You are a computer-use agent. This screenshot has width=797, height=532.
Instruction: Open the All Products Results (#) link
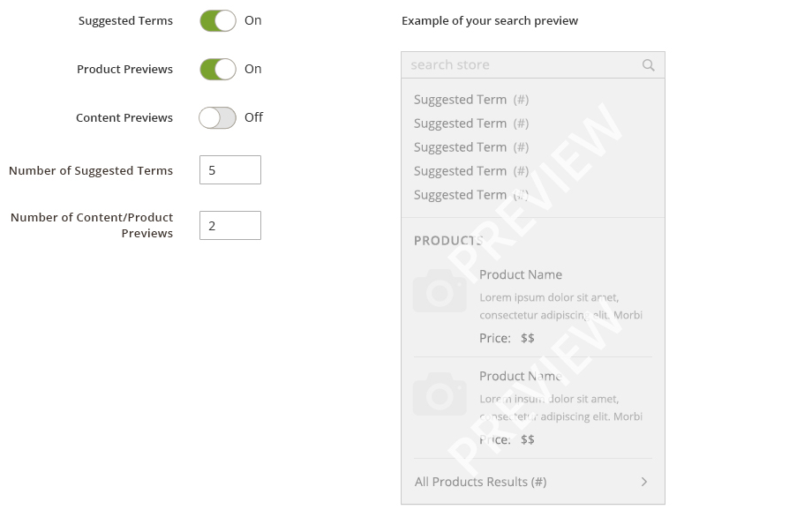coord(480,482)
